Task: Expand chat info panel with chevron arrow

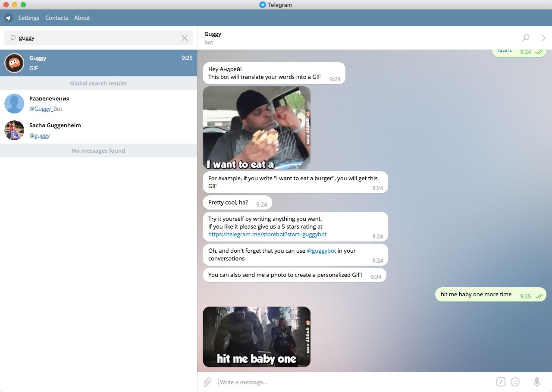Action: point(543,38)
